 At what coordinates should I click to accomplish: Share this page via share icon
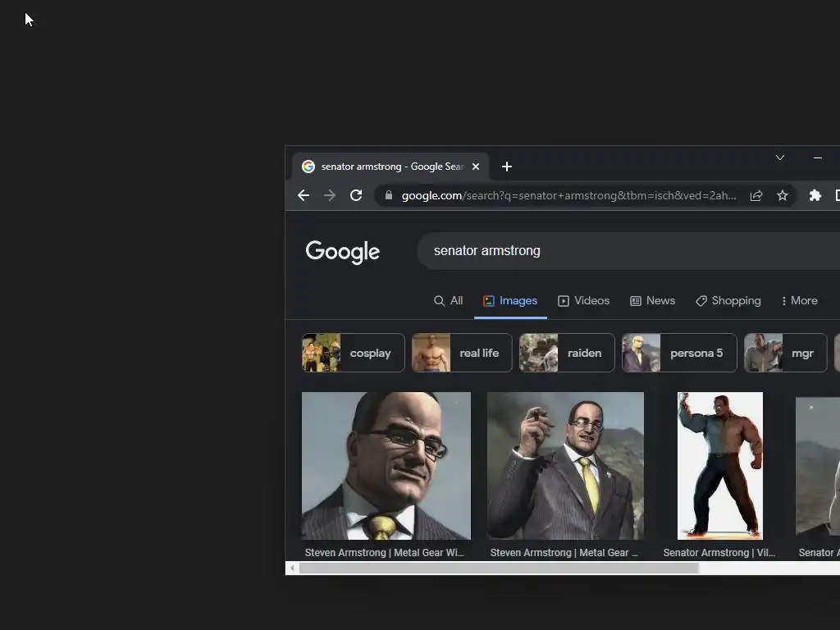point(756,195)
